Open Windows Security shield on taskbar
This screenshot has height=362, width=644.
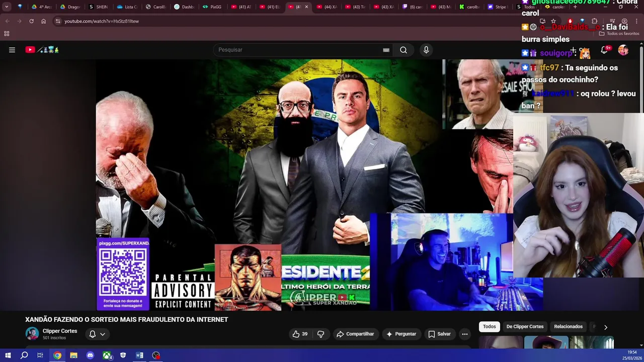123,355
